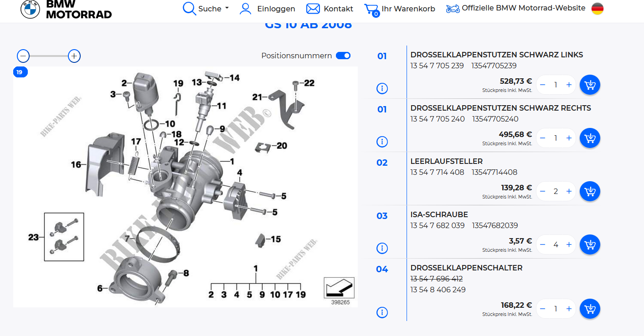Show info for ISA-Schraube
Screen dimensions: 644x336
tap(382, 248)
